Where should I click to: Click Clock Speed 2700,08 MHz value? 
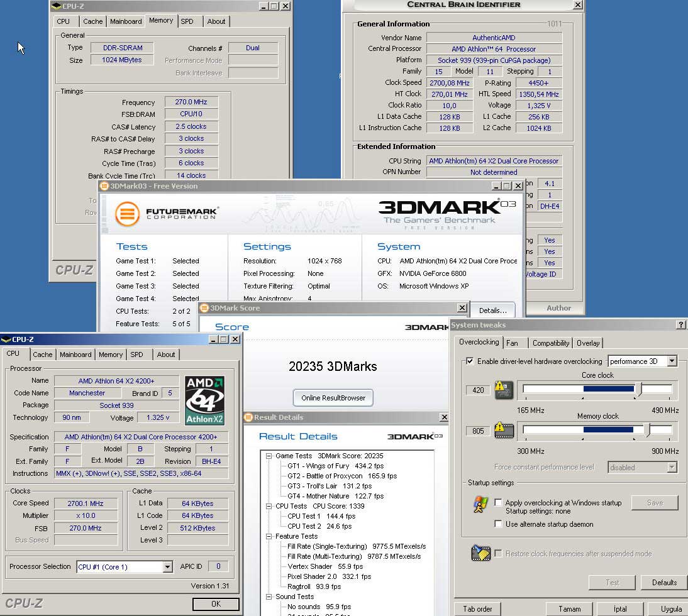click(x=449, y=83)
